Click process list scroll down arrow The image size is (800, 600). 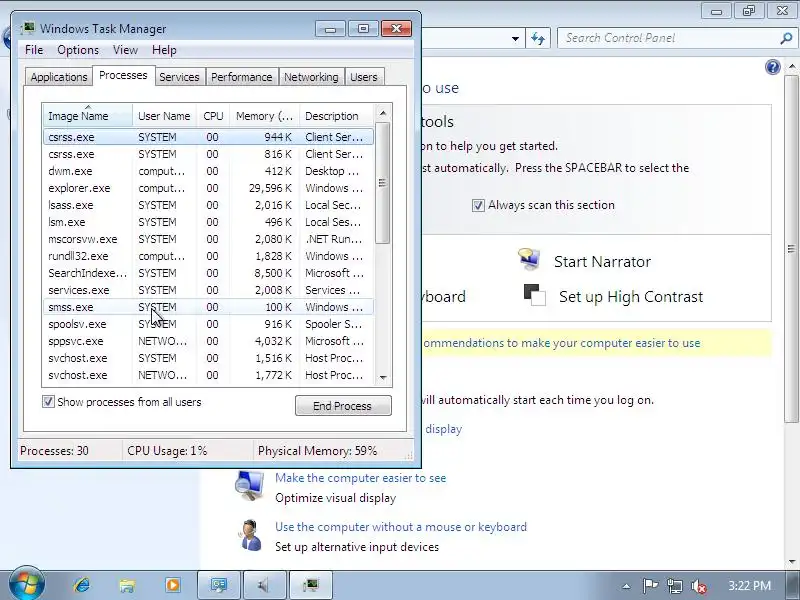point(383,378)
